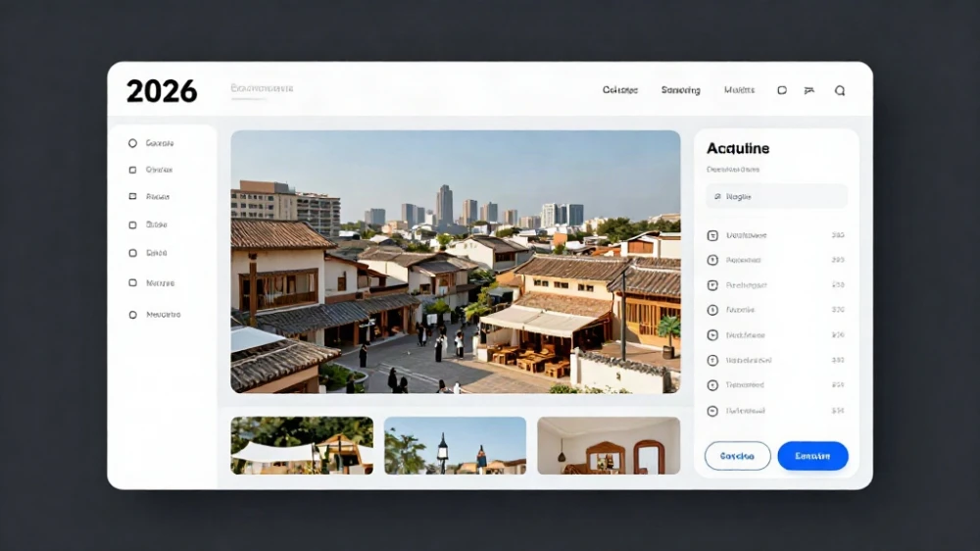Click the flag icon beside the search icon
Image resolution: width=980 pixels, height=551 pixels.
pos(809,90)
